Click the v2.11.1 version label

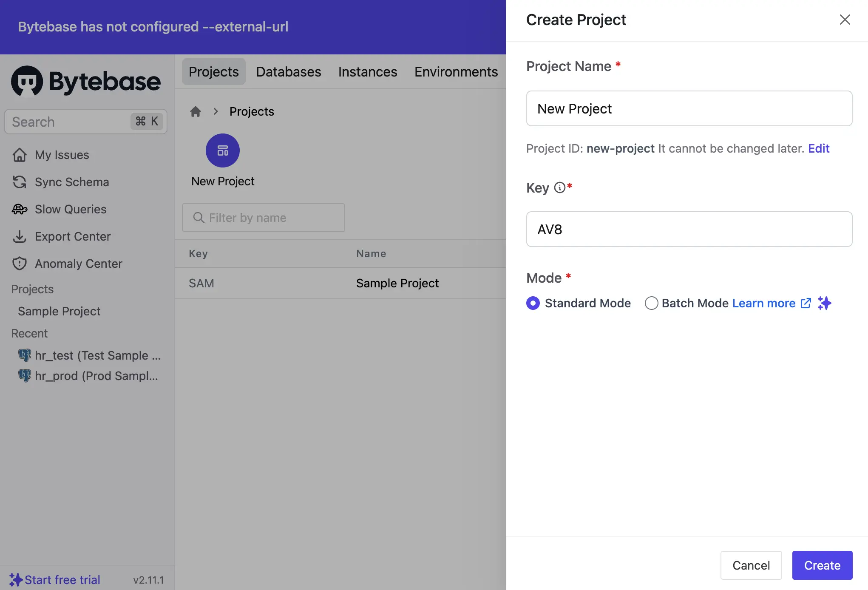coord(148,580)
